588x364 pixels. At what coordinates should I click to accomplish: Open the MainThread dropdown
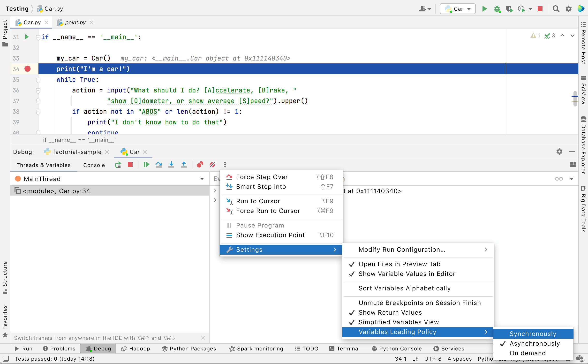coord(202,179)
